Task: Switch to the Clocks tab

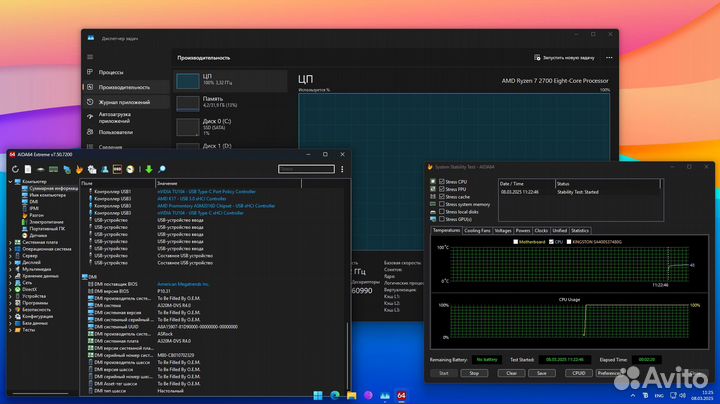Action: pos(541,231)
